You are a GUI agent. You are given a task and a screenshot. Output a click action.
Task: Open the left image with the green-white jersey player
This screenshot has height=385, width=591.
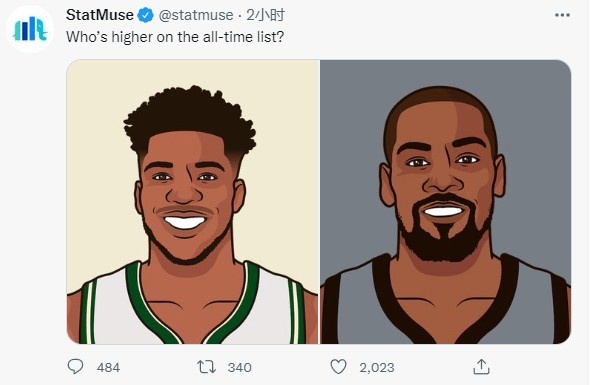[x=193, y=202]
